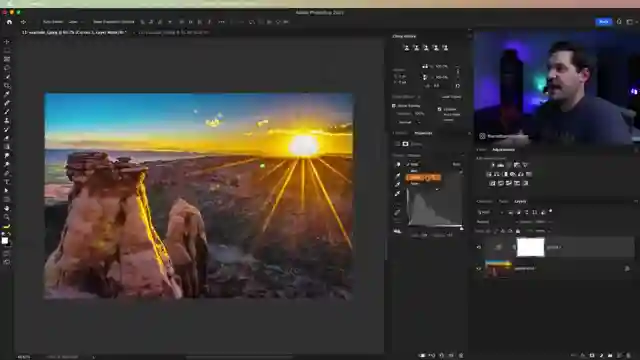The width and height of the screenshot is (640, 360).
Task: Select the Background layer thumbnail
Action: (x=498, y=269)
